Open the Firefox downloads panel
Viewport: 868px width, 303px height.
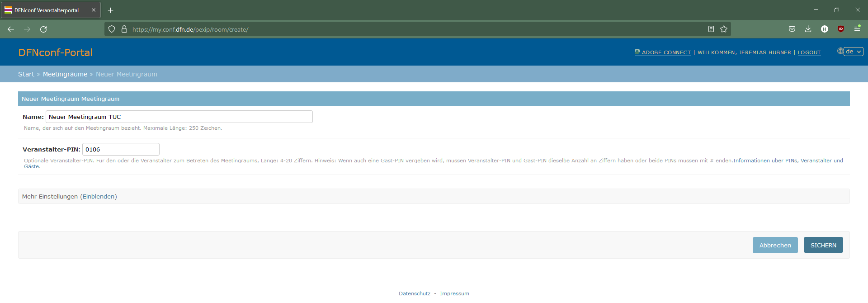[x=808, y=29]
